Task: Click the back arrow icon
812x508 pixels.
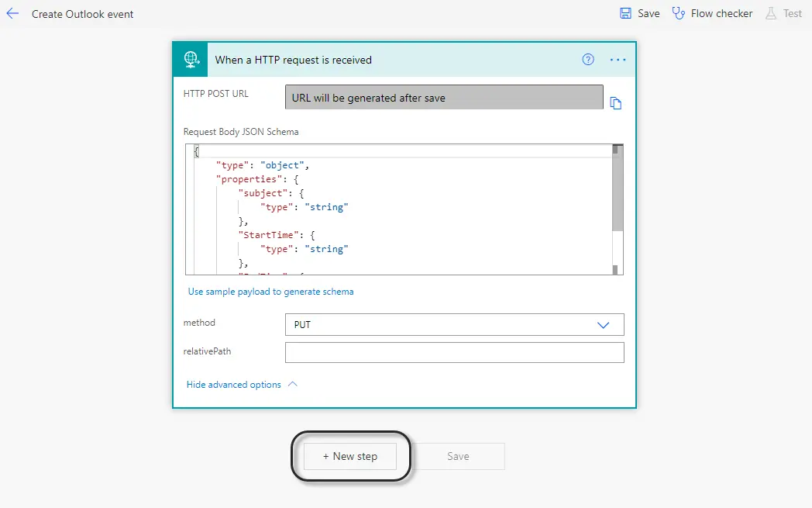Action: (x=12, y=14)
